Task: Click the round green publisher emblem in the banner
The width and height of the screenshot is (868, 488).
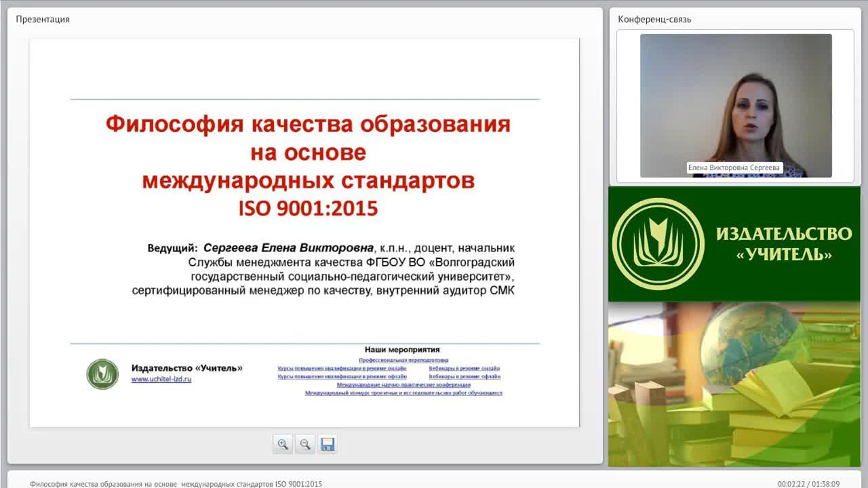Action: (x=658, y=244)
